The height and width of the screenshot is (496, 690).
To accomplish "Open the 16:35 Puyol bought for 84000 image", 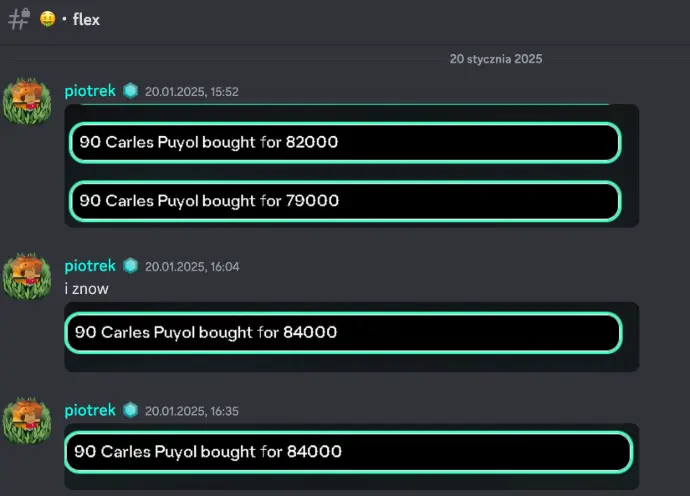I will pyautogui.click(x=349, y=452).
